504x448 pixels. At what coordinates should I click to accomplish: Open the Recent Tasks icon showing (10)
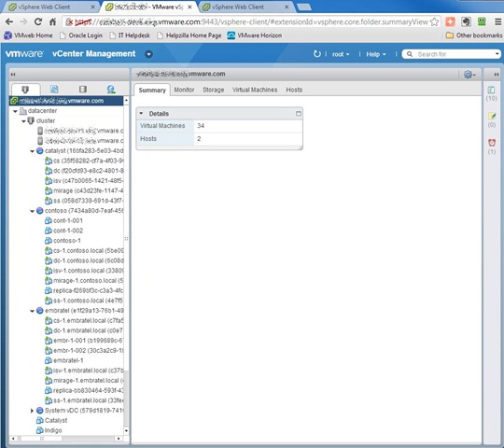[491, 90]
